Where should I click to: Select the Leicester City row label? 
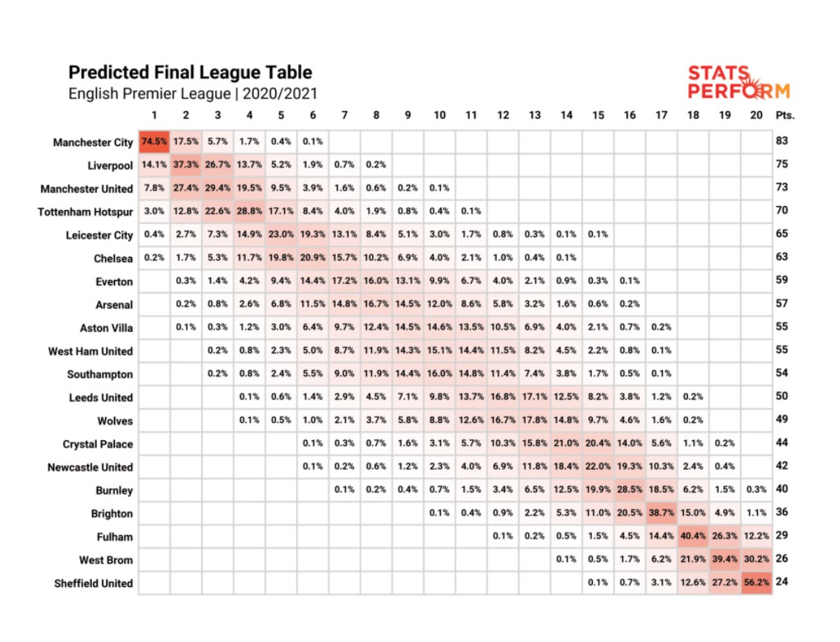pos(99,235)
